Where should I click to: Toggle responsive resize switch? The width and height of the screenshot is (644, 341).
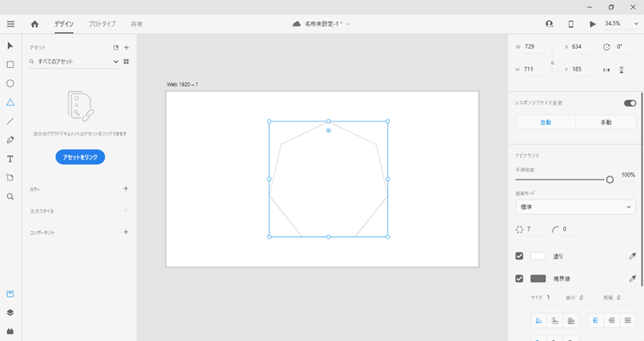(x=630, y=103)
